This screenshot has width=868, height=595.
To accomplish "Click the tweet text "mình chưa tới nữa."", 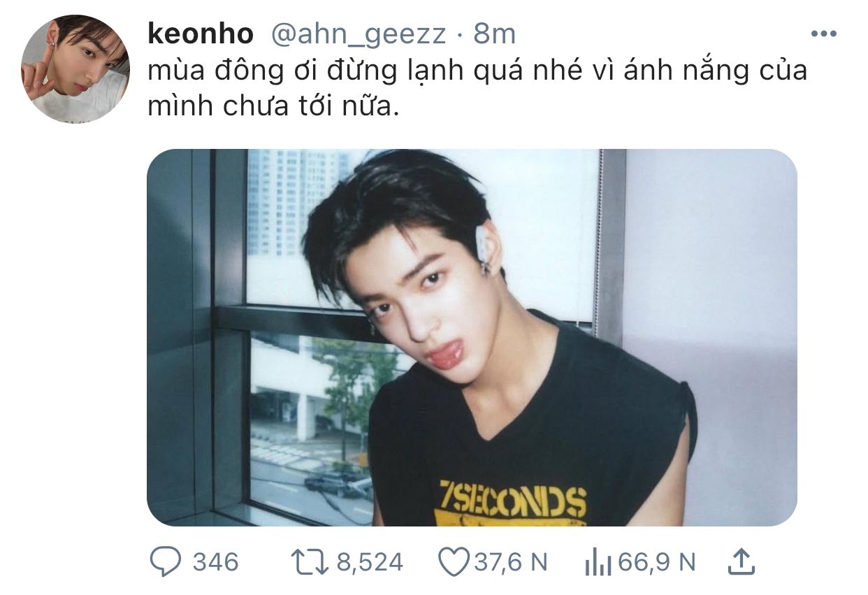I will (273, 106).
